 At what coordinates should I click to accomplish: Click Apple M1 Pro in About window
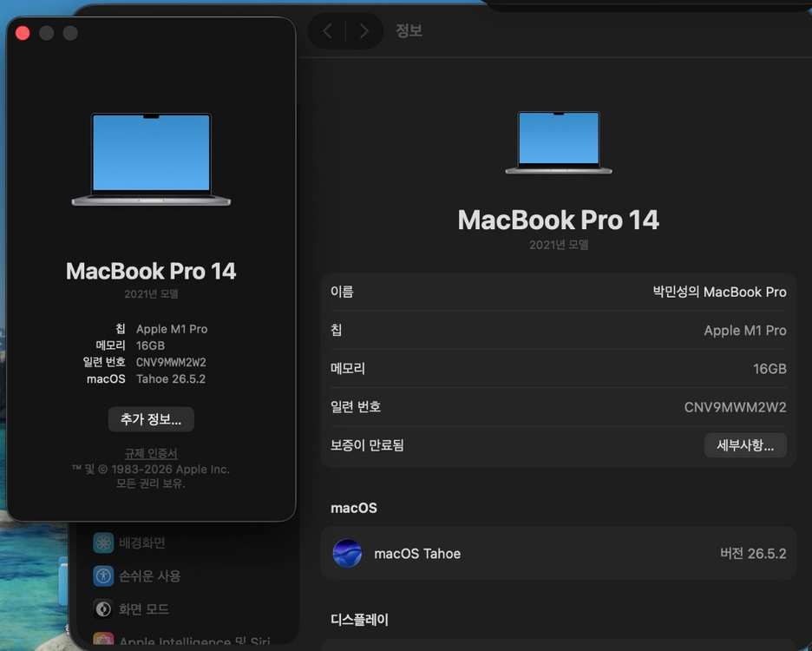coord(172,329)
